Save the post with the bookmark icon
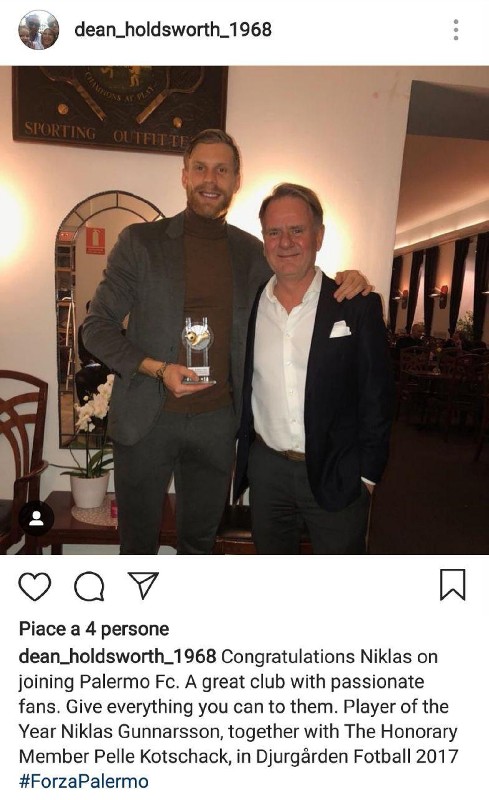The height and width of the screenshot is (800, 489). 453,585
